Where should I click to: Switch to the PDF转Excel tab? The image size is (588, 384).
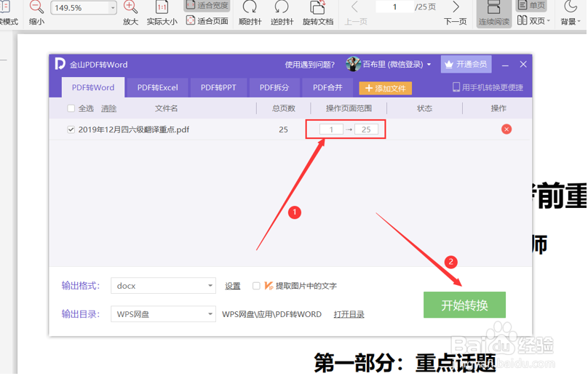(157, 88)
